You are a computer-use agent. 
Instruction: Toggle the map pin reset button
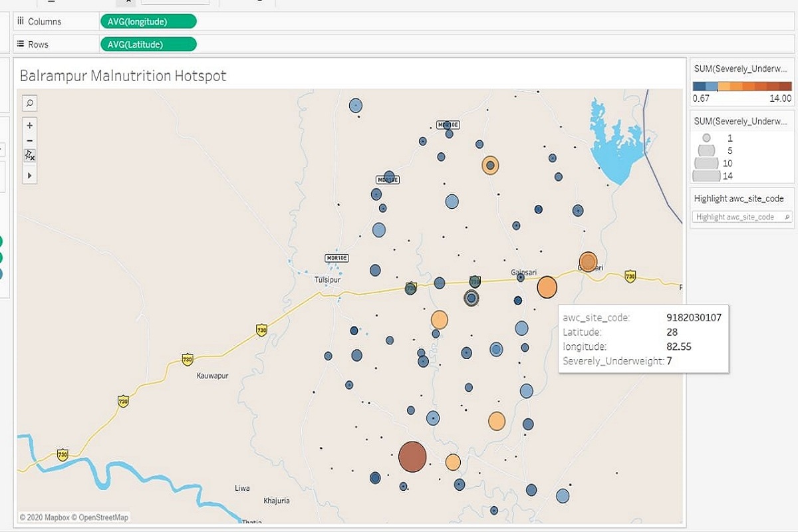click(x=30, y=155)
